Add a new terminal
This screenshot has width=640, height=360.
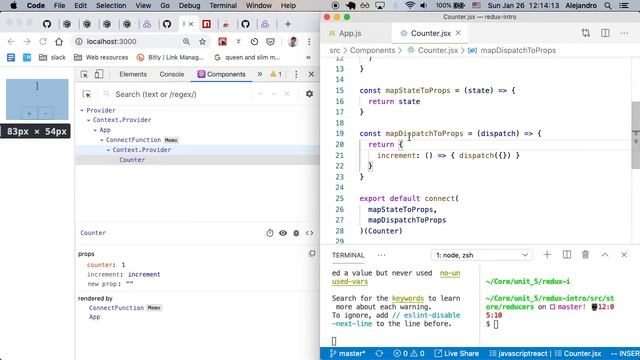pyautogui.click(x=547, y=255)
